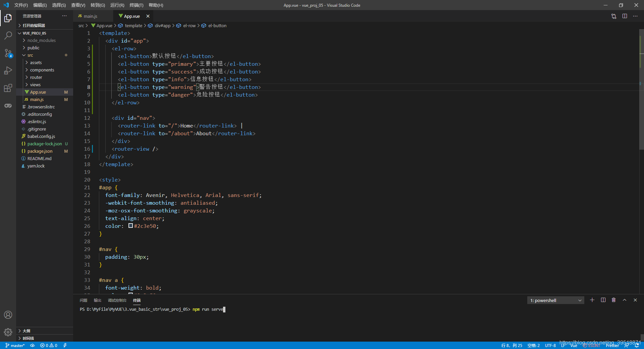Collapse the VUE_PROJ_05 root section
This screenshot has height=349, width=644.
(44, 33)
